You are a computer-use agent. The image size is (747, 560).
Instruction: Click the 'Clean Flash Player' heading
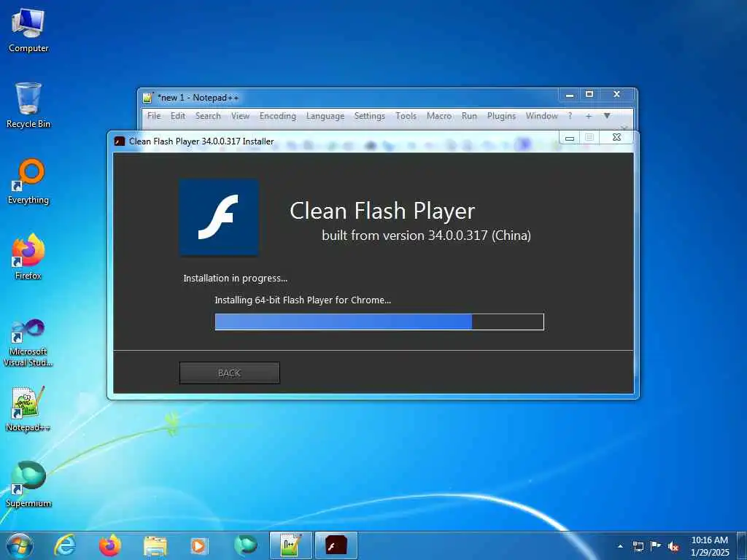(x=382, y=211)
